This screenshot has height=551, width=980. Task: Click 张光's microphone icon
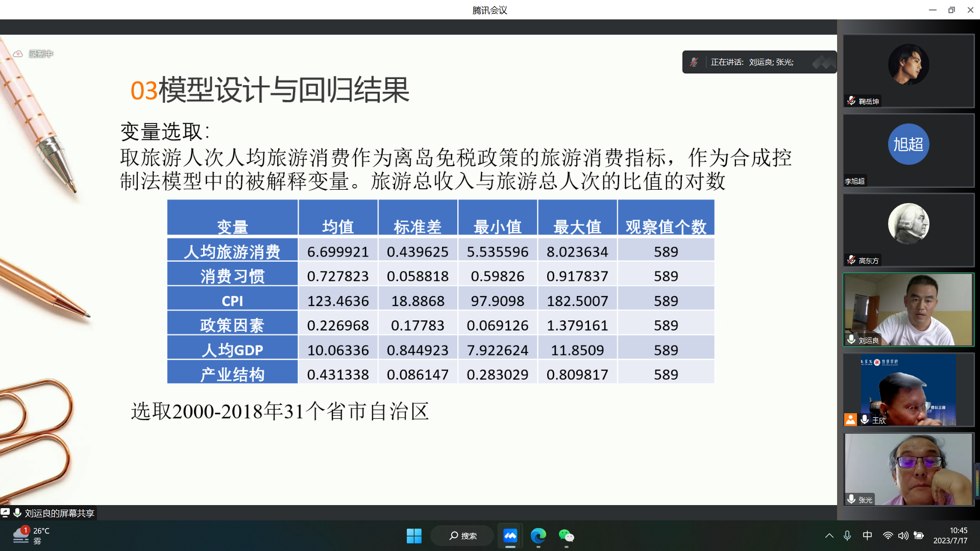click(851, 499)
